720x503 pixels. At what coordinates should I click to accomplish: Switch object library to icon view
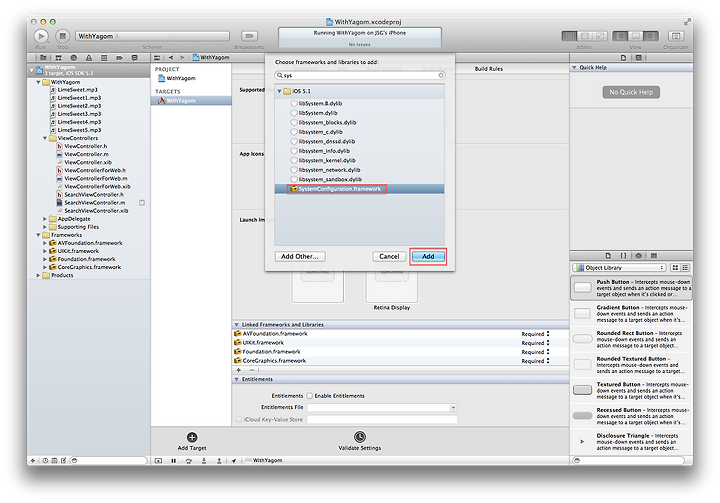click(675, 267)
